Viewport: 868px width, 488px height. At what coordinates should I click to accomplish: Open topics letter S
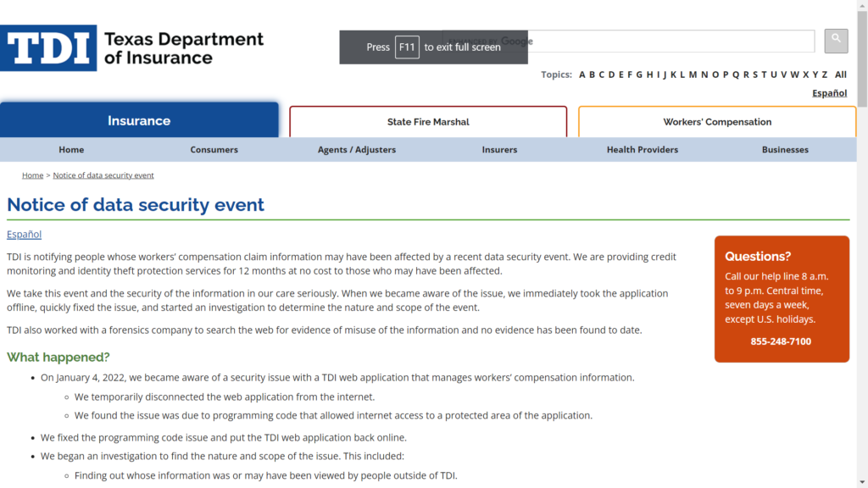[x=755, y=75]
